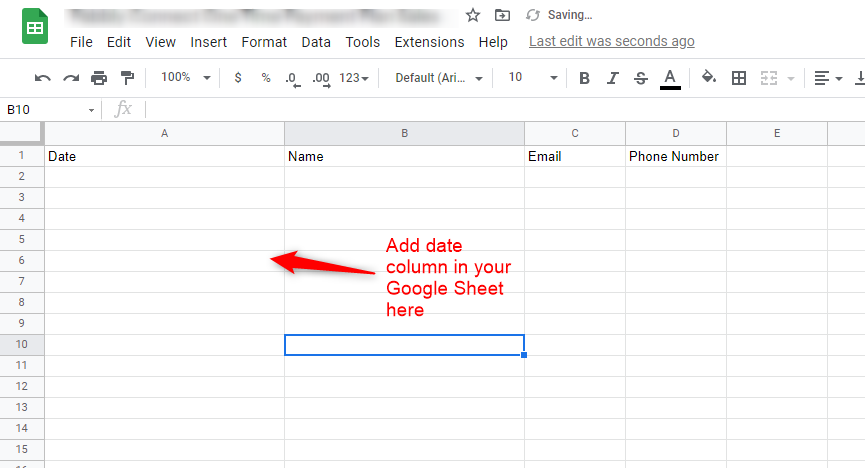The height and width of the screenshot is (468, 865).
Task: Open the Extensions menu
Action: (429, 42)
